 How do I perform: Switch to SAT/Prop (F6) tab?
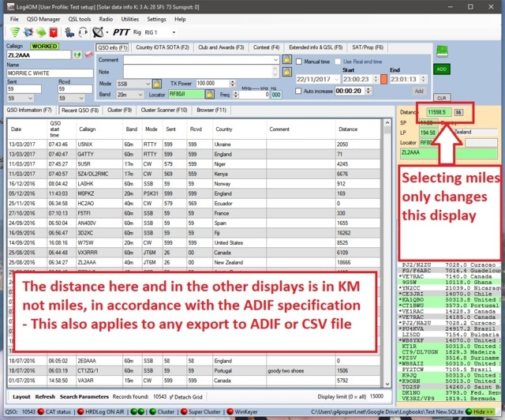pos(368,47)
